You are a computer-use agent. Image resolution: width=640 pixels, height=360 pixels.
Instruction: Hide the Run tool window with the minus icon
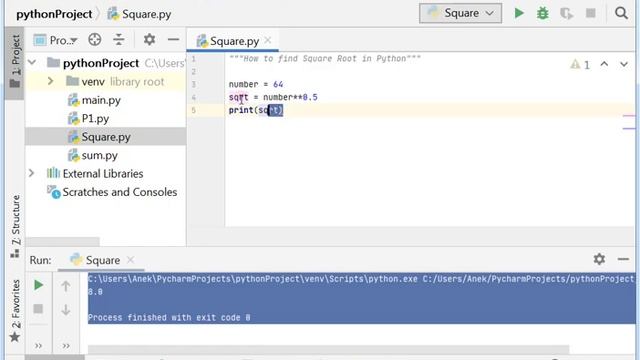[623, 259]
